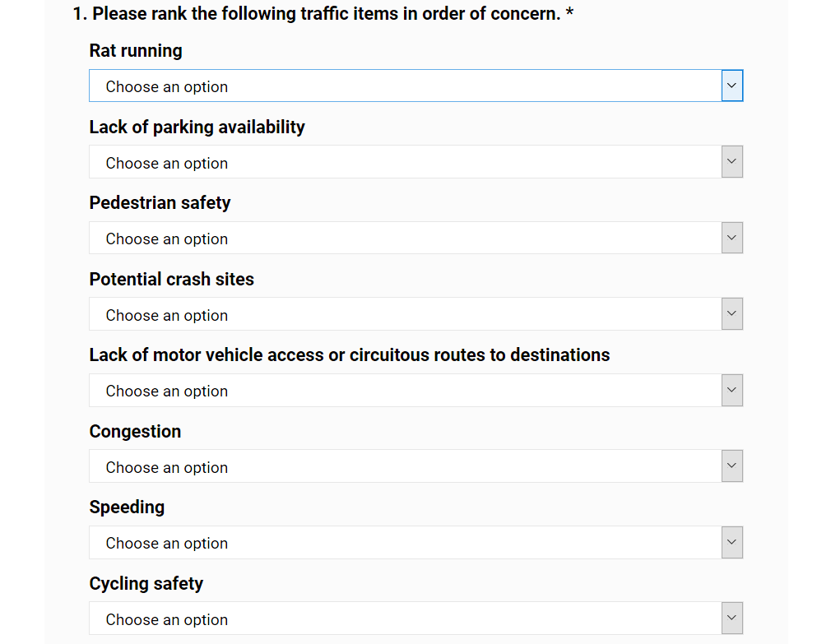
Task: Click the chevron arrow for Speeding
Action: point(732,542)
